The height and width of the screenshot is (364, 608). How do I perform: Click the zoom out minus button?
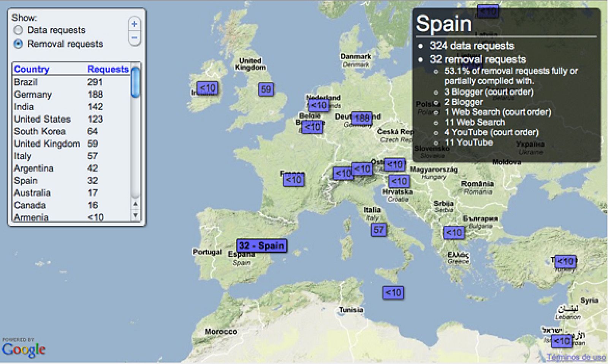click(134, 38)
